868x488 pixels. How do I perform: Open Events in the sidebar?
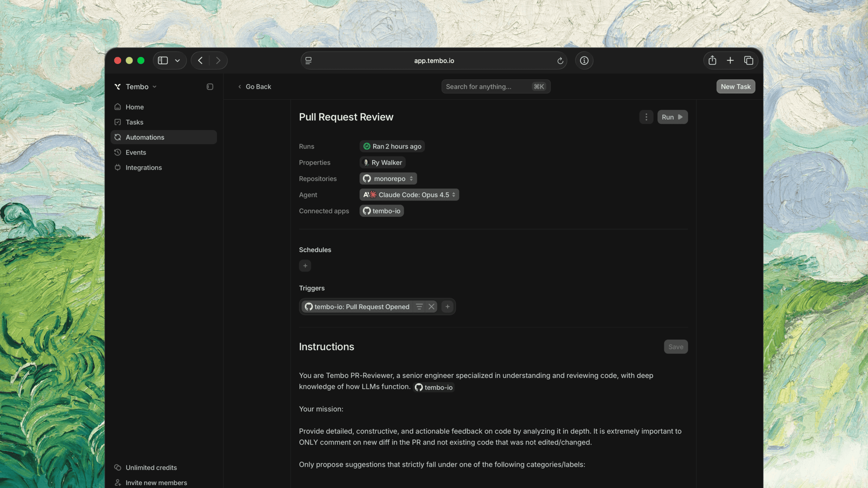(136, 153)
